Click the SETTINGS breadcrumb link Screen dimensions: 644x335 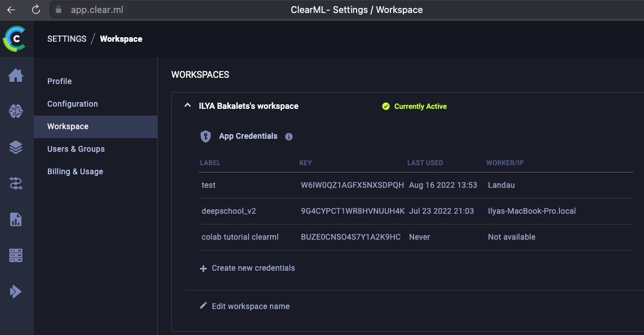(x=67, y=39)
